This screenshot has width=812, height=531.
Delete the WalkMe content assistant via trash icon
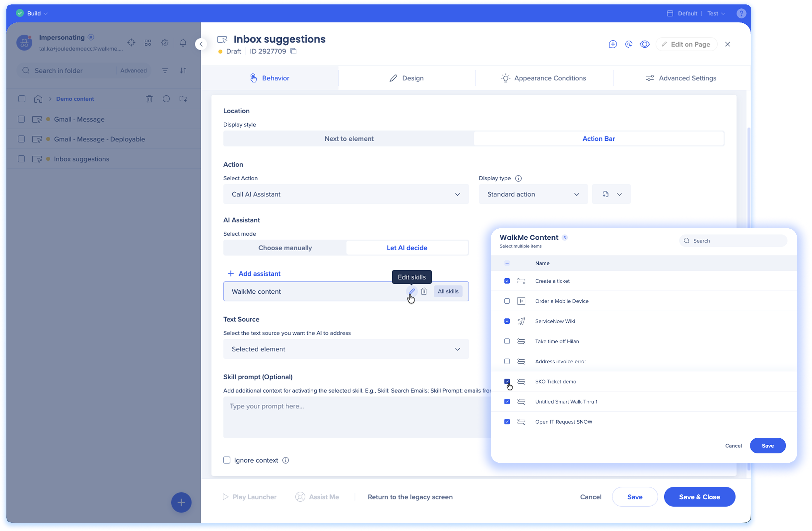pos(424,291)
